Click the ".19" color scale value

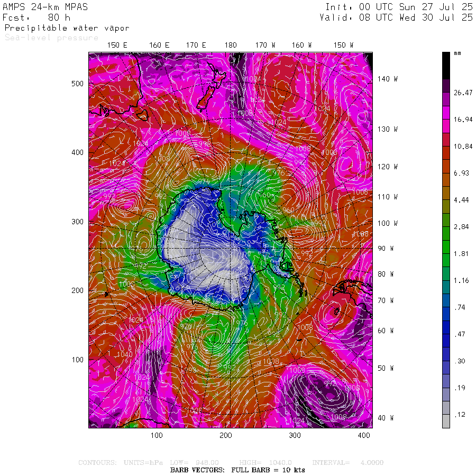460,388
